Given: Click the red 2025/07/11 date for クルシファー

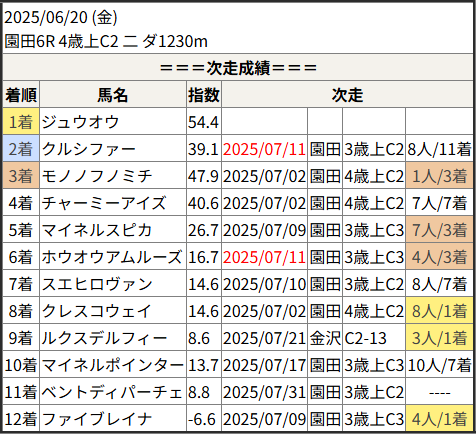Looking at the screenshot, I should click(x=264, y=149).
